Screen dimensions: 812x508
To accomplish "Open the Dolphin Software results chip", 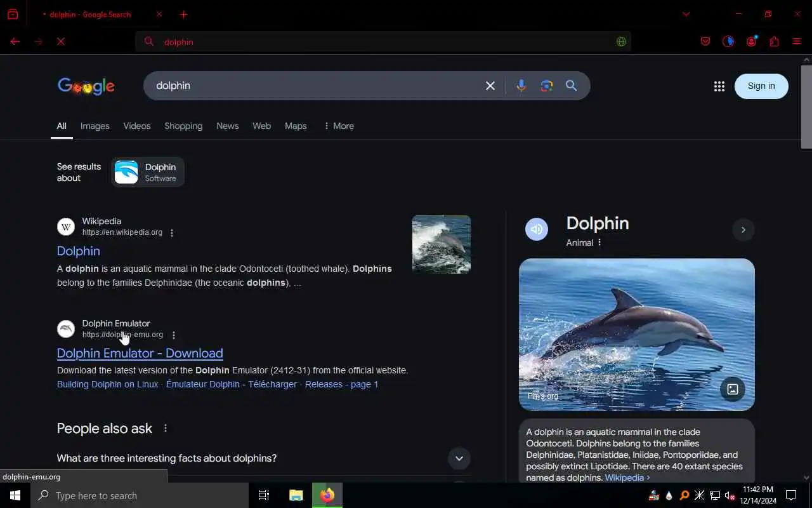I will coord(148,172).
